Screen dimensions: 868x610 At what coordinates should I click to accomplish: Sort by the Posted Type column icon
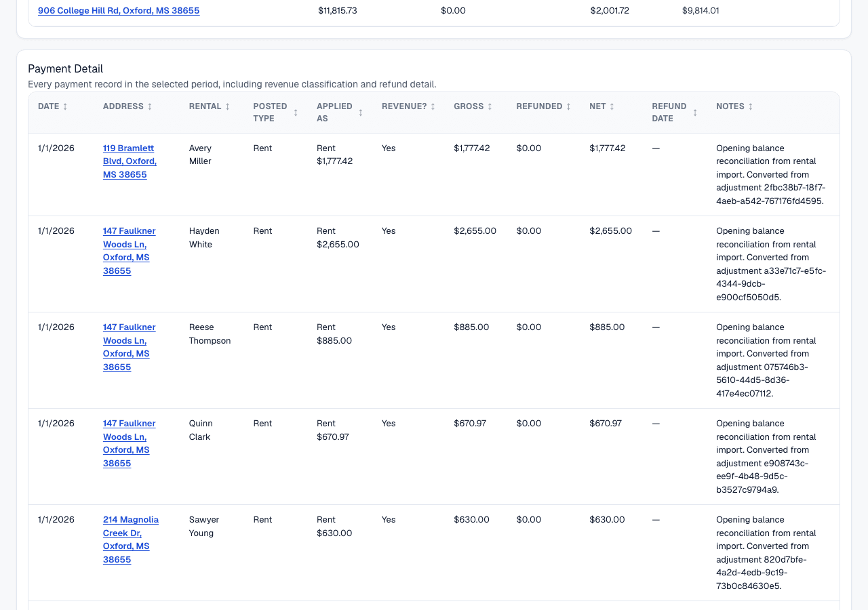coord(296,113)
